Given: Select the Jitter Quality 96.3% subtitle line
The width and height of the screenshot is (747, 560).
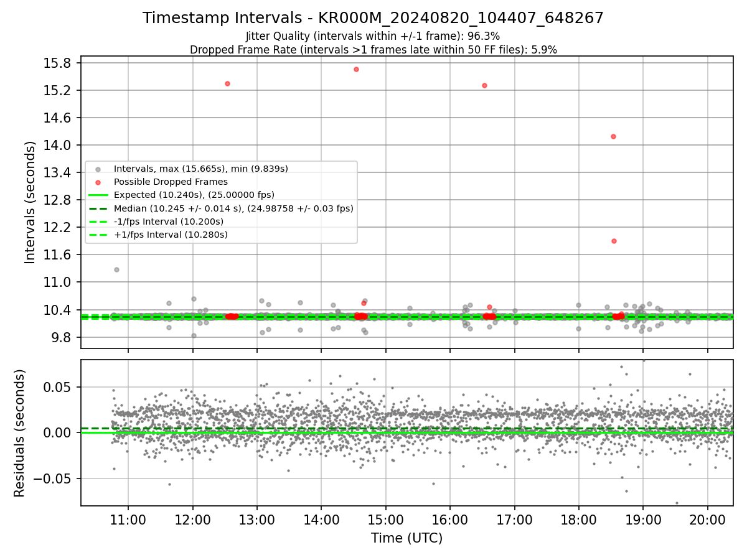Looking at the screenshot, I should (x=373, y=36).
